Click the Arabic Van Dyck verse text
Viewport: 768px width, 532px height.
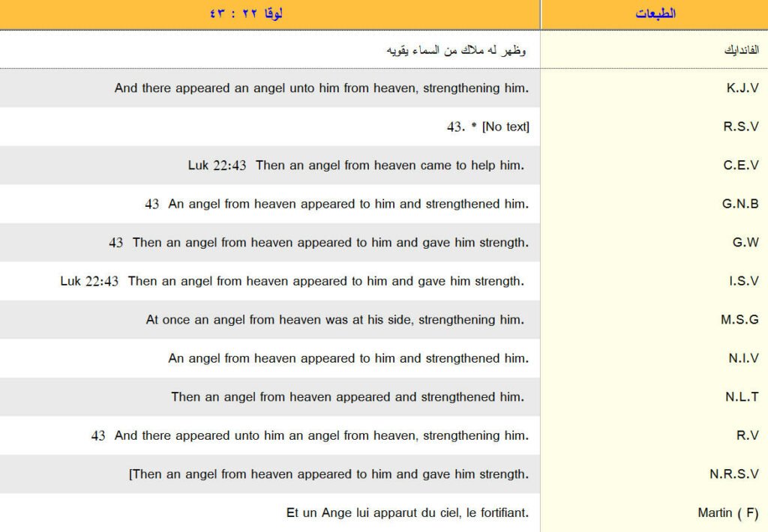(456, 50)
